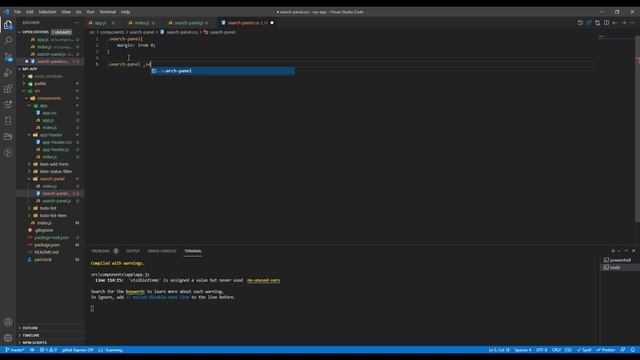Click the errors and warnings status indicator
This screenshot has height=360, width=640.
click(48, 350)
